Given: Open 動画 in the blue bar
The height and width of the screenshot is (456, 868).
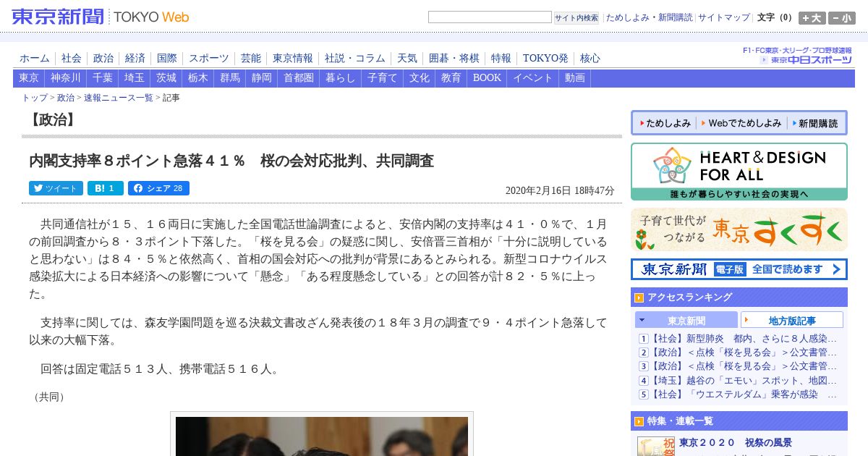Looking at the screenshot, I should coord(575,78).
